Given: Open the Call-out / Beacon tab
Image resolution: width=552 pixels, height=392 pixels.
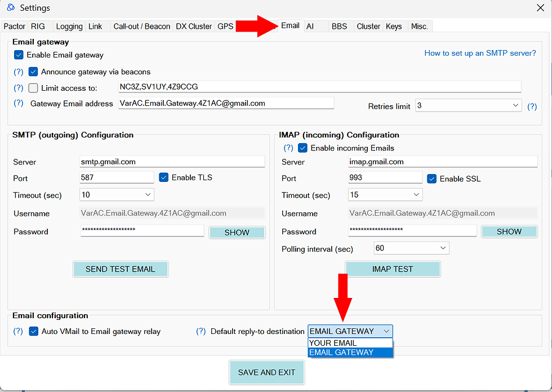Looking at the screenshot, I should point(141,26).
